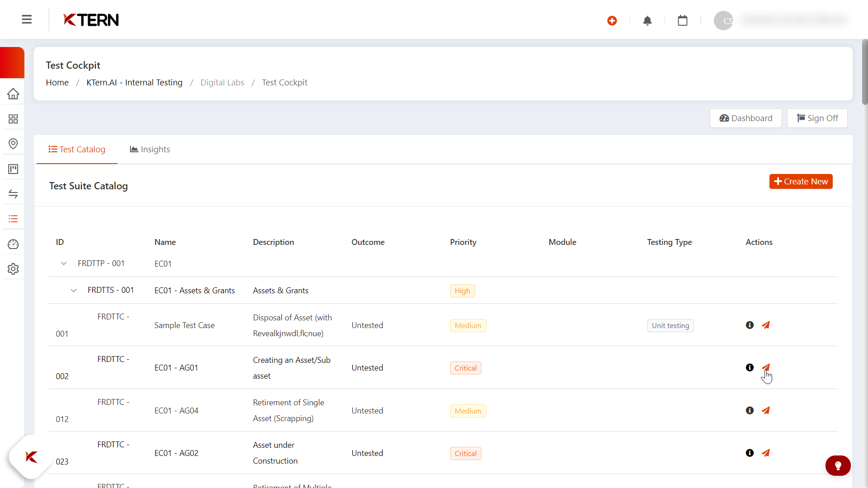Open the location pin sidebar icon
The height and width of the screenshot is (488, 868).
click(x=13, y=144)
